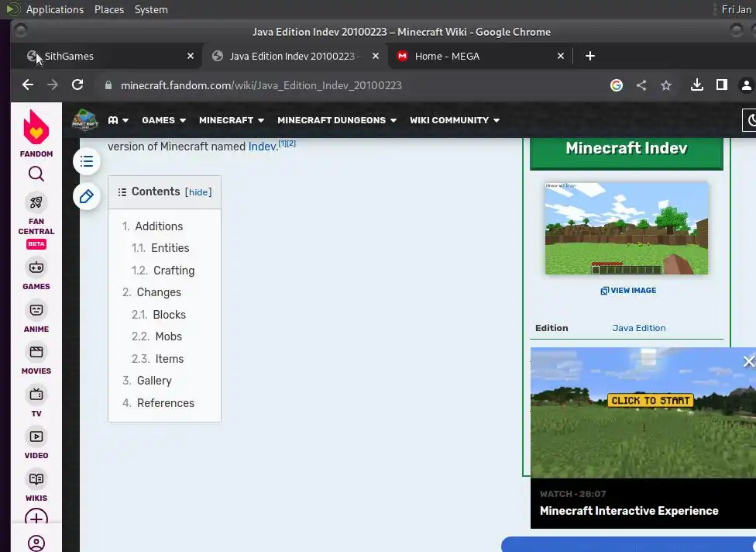Image resolution: width=756 pixels, height=552 pixels.
Task: Share this page via share icon
Action: (x=641, y=85)
